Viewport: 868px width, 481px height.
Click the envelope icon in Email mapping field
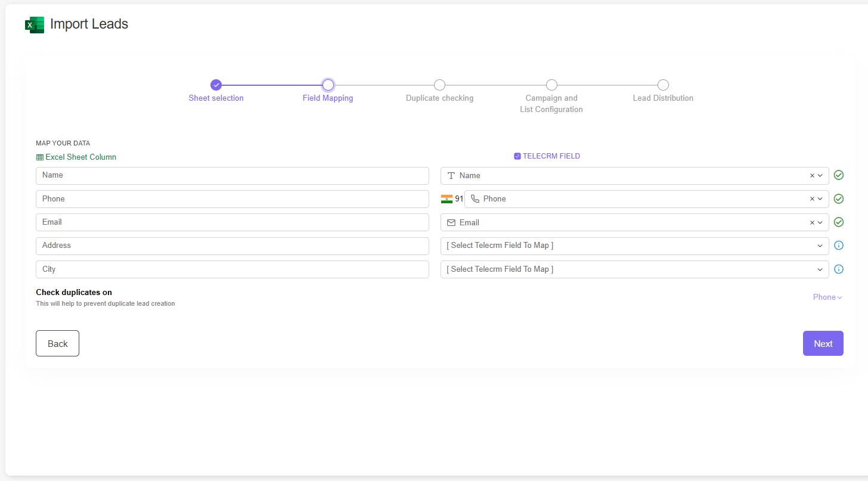(x=451, y=222)
